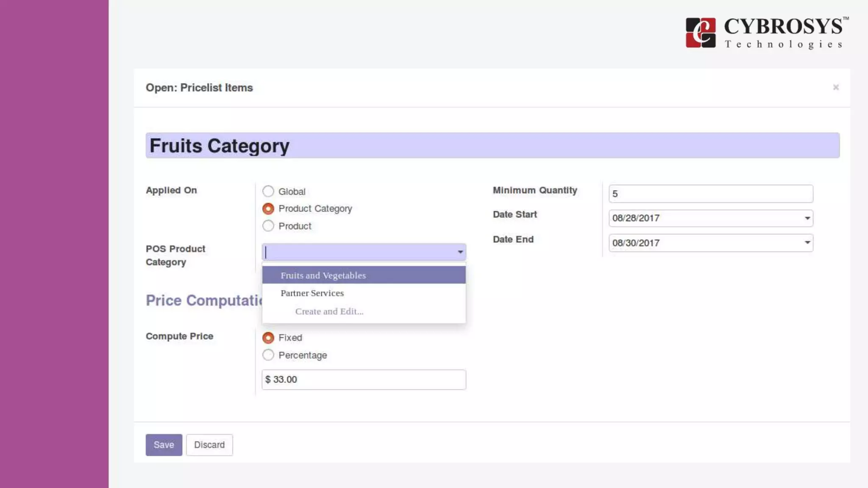Choose Percentage compute price option
This screenshot has height=488, width=868.
[268, 355]
